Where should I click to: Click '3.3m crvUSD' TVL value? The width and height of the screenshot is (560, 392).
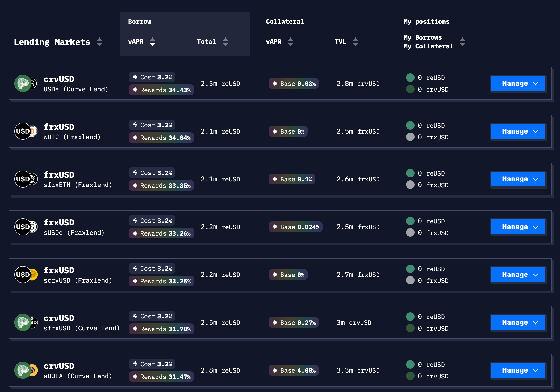(x=358, y=370)
